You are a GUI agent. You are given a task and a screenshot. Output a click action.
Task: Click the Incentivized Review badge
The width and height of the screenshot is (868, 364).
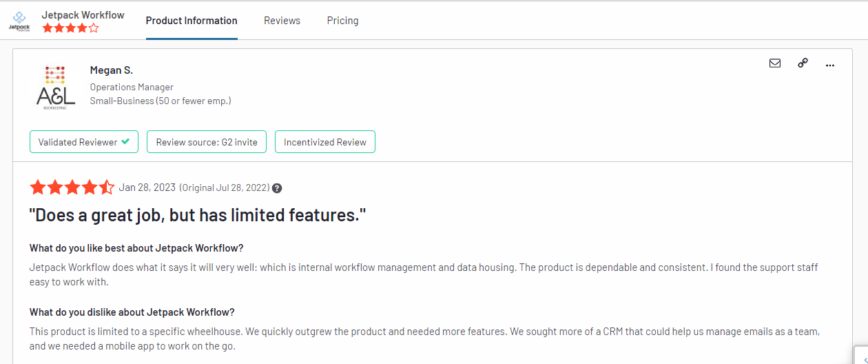(x=325, y=142)
